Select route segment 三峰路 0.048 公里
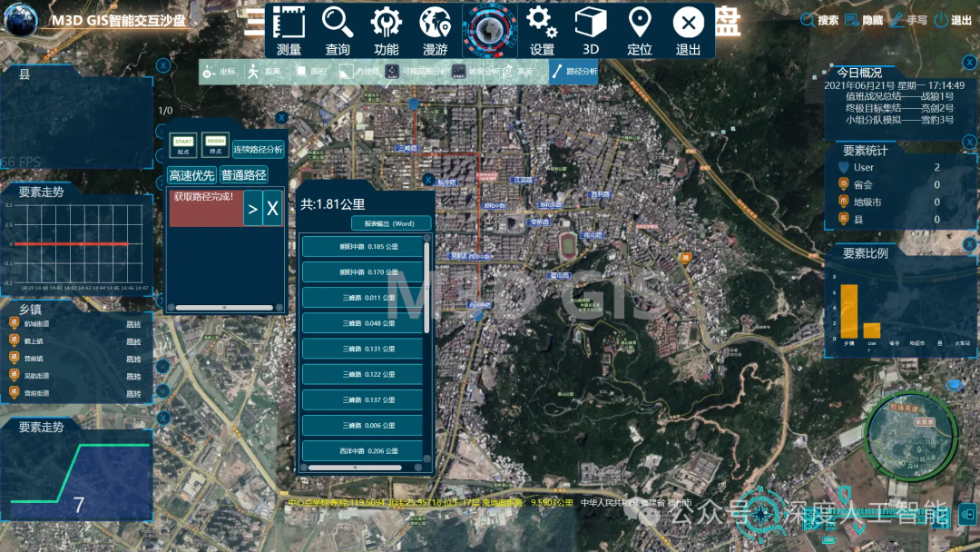 362,324
